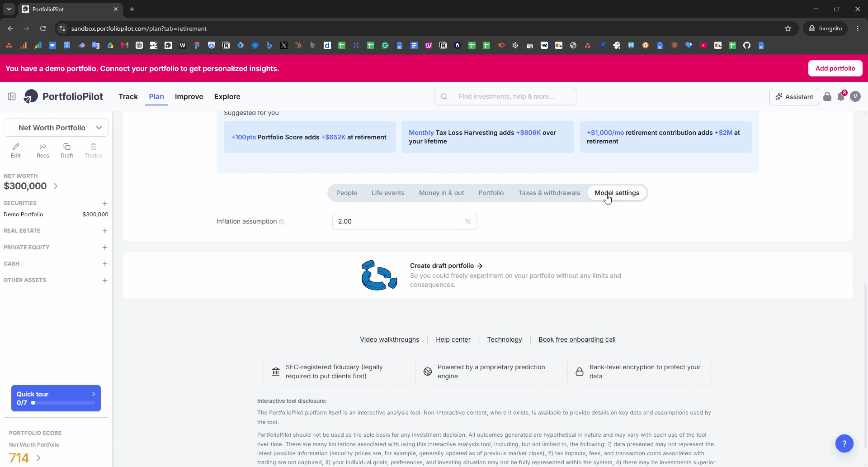Screen dimensions: 868x467
Task: Expand net worth $300,000 chevron
Action: pos(56,186)
